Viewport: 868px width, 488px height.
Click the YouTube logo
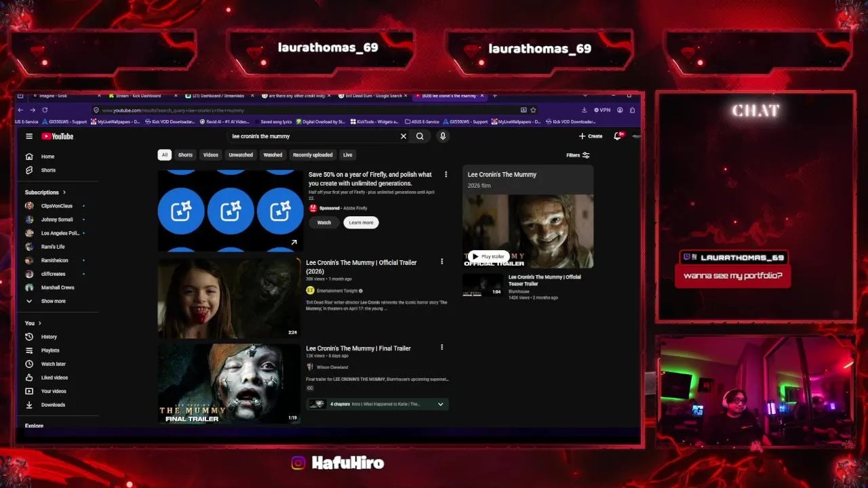point(58,136)
